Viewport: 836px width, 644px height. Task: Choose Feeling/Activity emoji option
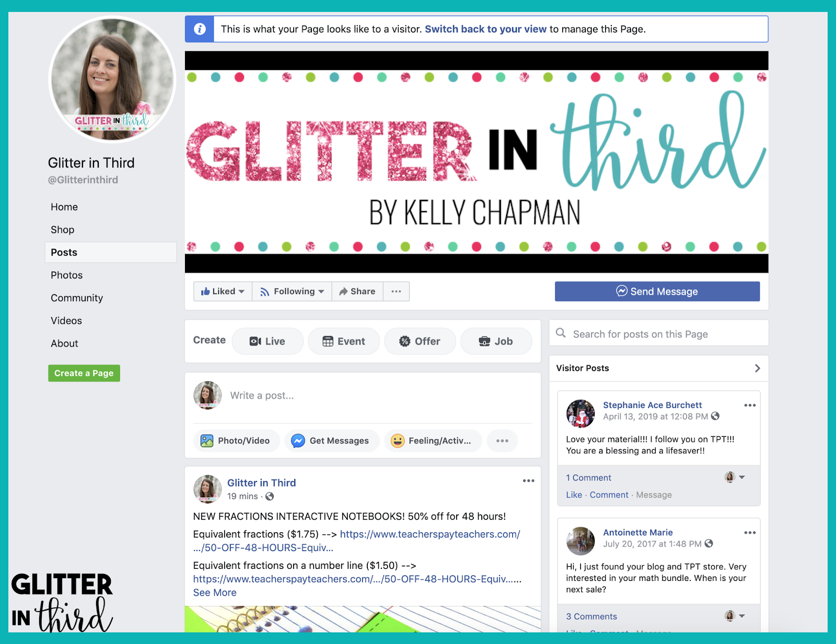pos(433,440)
